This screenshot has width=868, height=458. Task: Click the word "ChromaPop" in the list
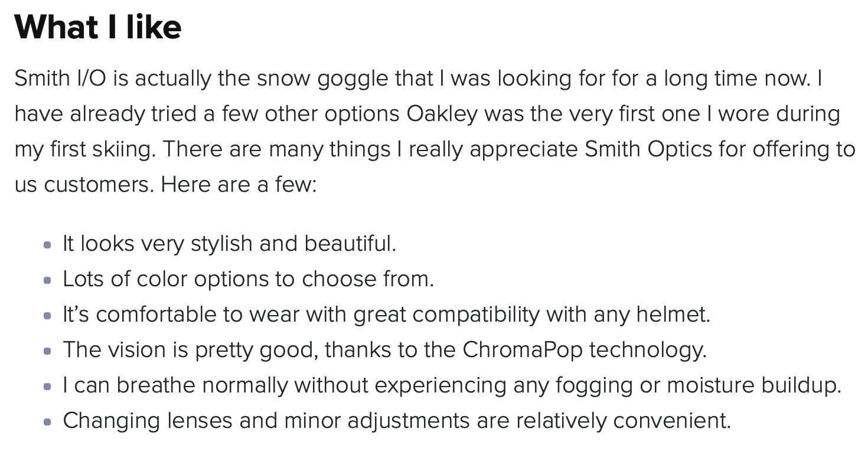[522, 350]
